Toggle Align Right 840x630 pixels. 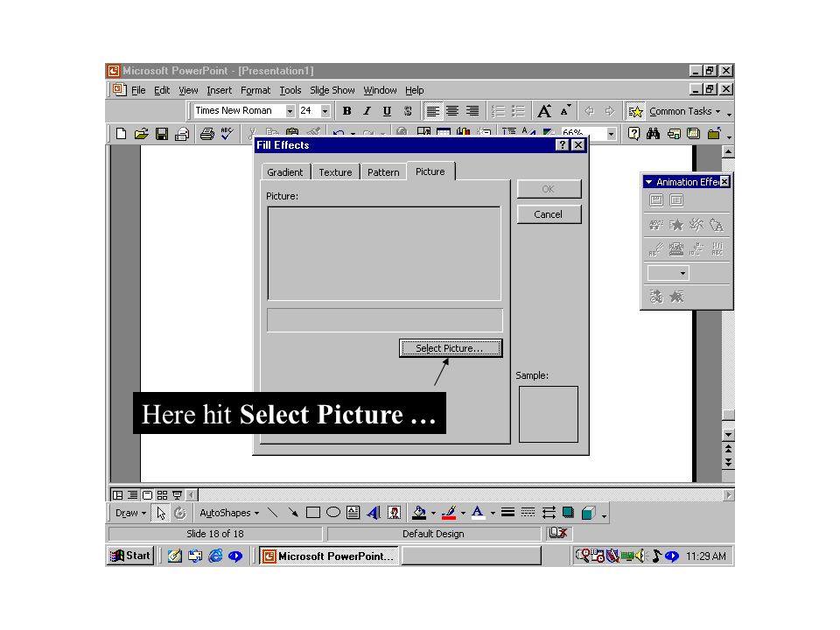pyautogui.click(x=472, y=111)
